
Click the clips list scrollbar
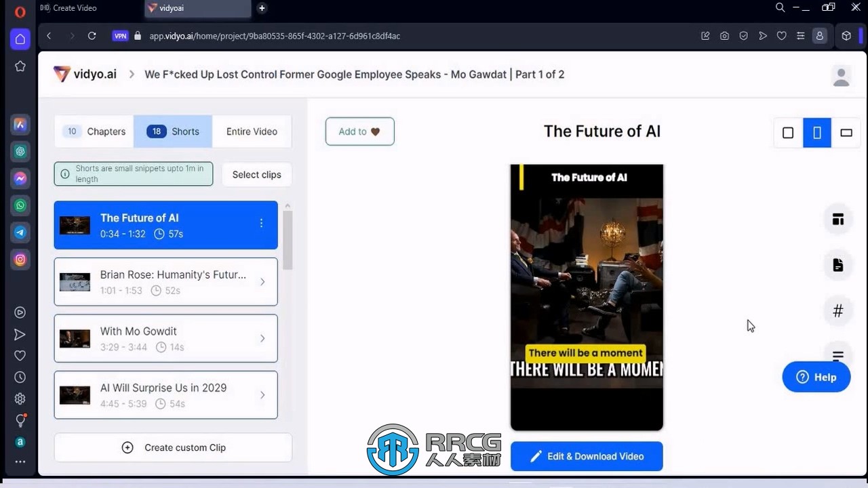[x=288, y=240]
